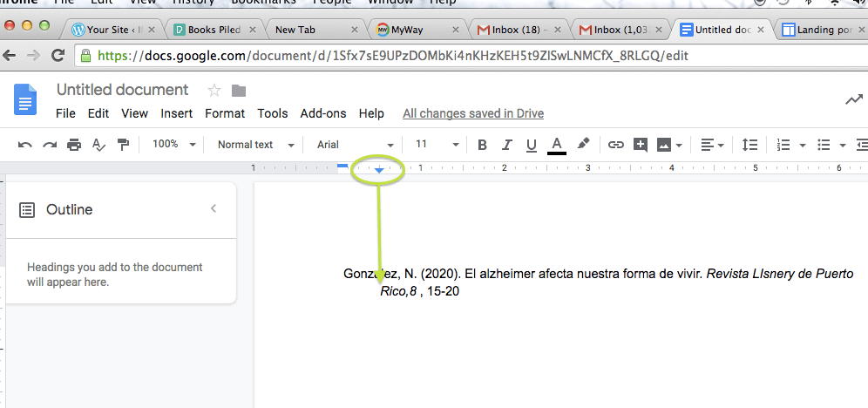Viewport: 868px width, 408px height.
Task: Run spelling and grammar check icon
Action: pos(98,145)
